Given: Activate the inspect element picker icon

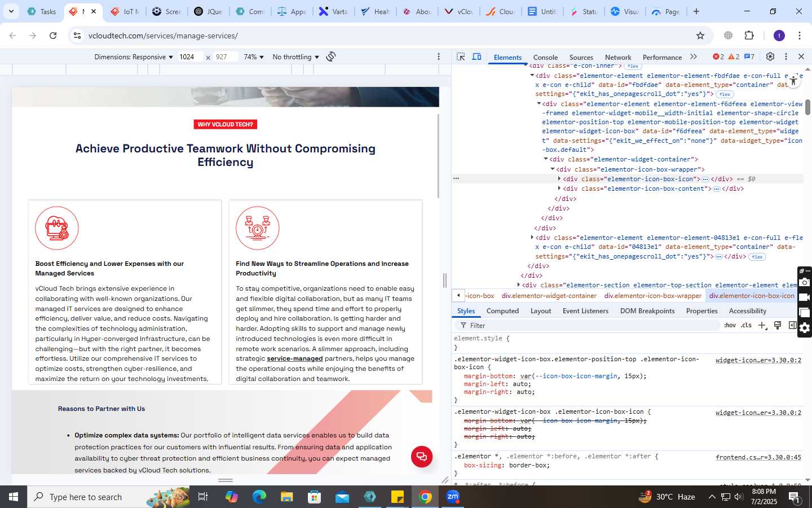Looking at the screenshot, I should point(461,57).
